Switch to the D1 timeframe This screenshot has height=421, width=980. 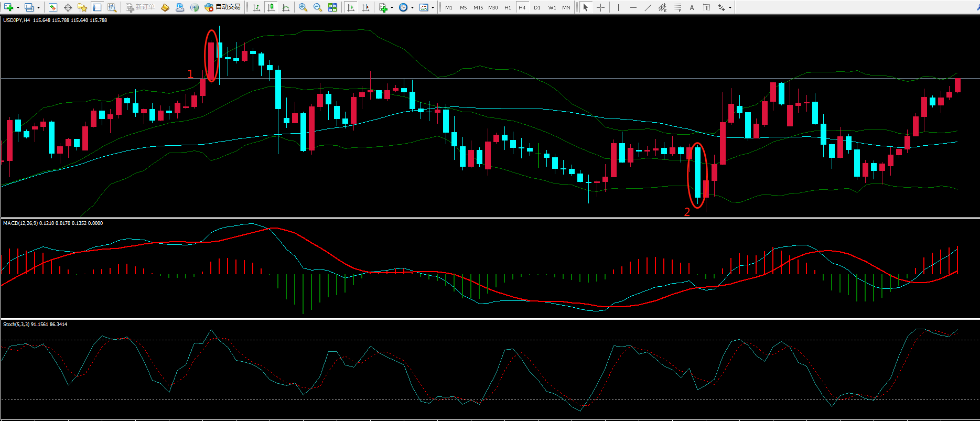tap(537, 7)
